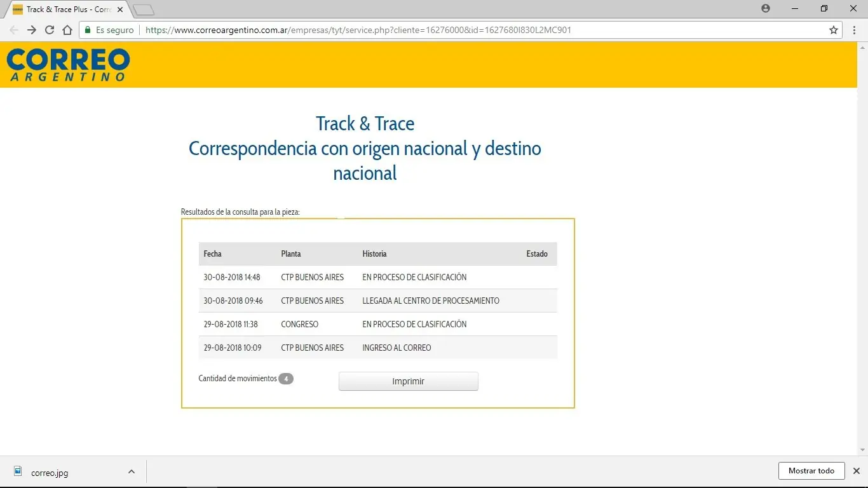
Task: Click LLEGADA AL CENTRO DE PROCESAMIENTO
Action: 431,301
